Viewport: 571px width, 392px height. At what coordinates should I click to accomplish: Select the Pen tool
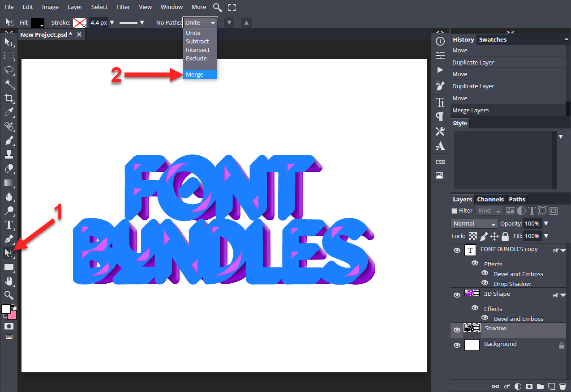[9, 239]
